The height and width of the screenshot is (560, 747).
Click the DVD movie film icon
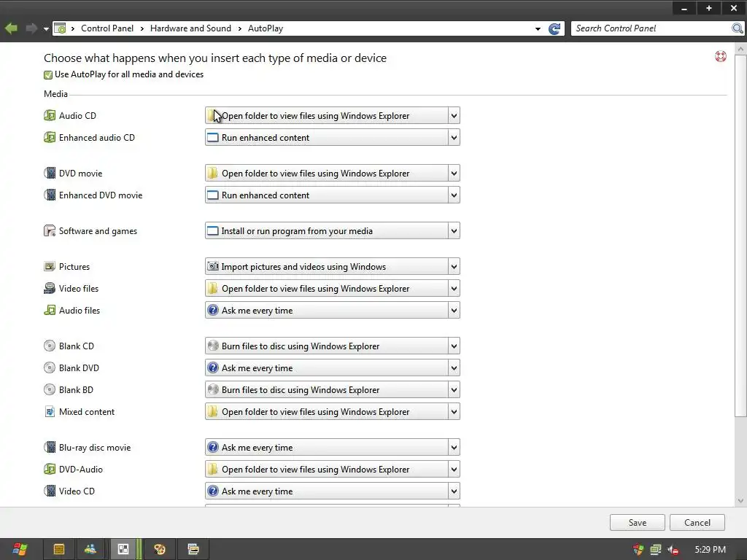[50, 174]
